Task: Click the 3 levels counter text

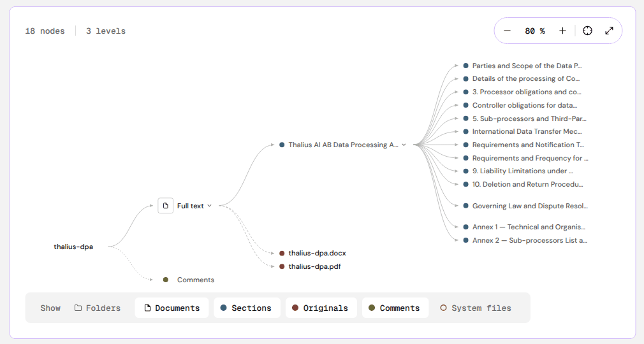Action: (106, 31)
